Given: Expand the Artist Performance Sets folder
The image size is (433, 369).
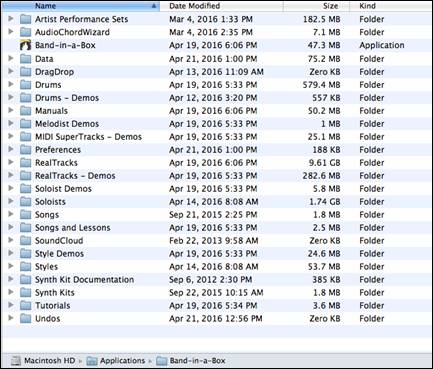Looking at the screenshot, I should click(11, 19).
